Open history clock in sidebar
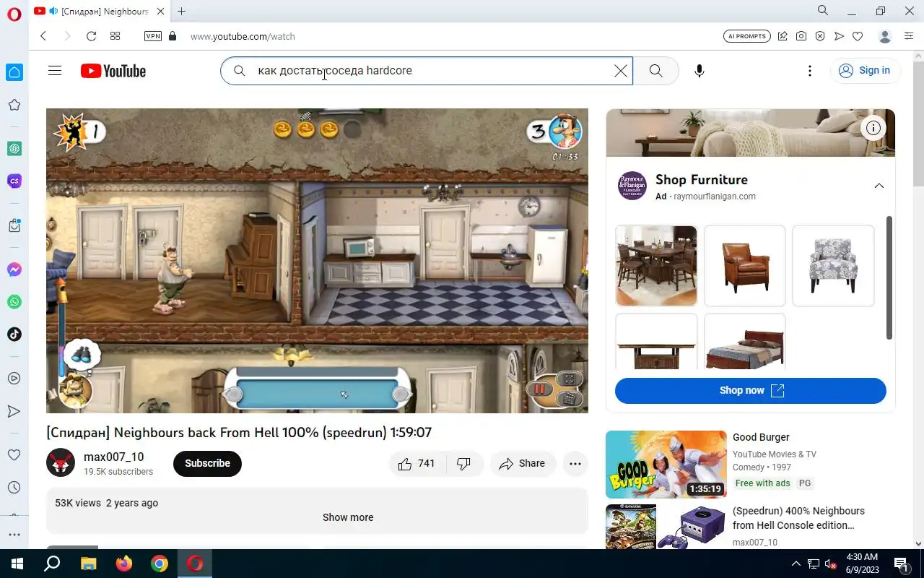Image resolution: width=924 pixels, height=578 pixels. click(14, 487)
